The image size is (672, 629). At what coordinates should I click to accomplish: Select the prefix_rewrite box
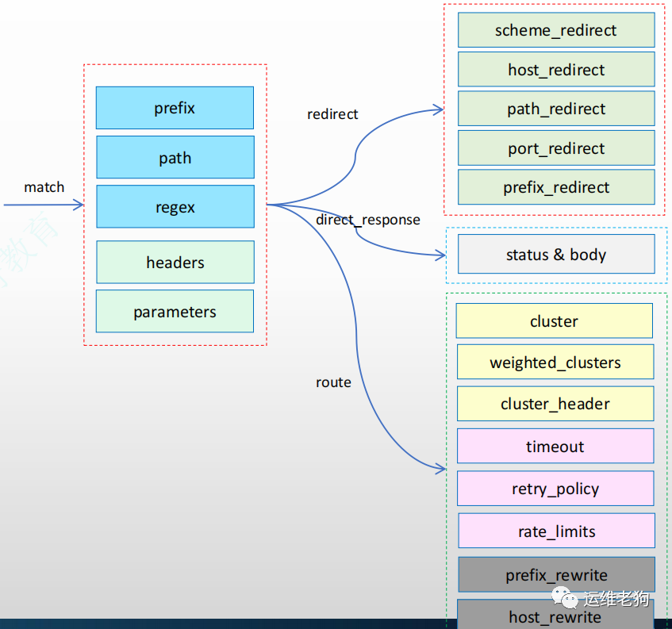pos(557,574)
